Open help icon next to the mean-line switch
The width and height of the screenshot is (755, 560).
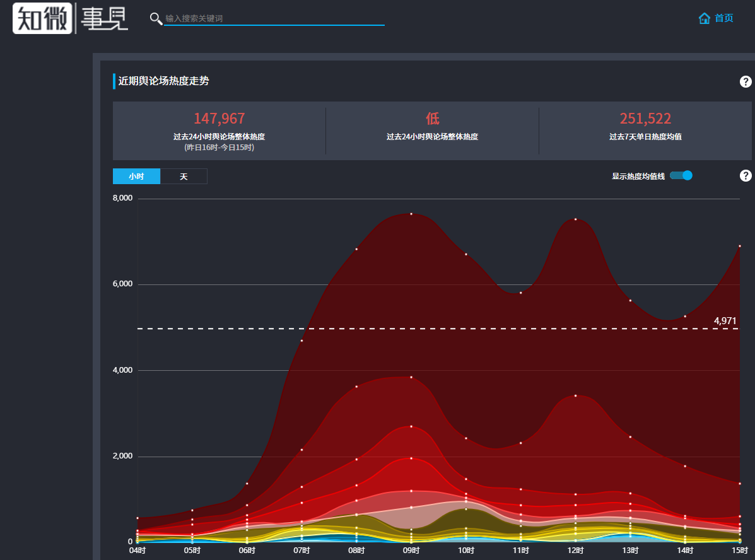coord(746,175)
